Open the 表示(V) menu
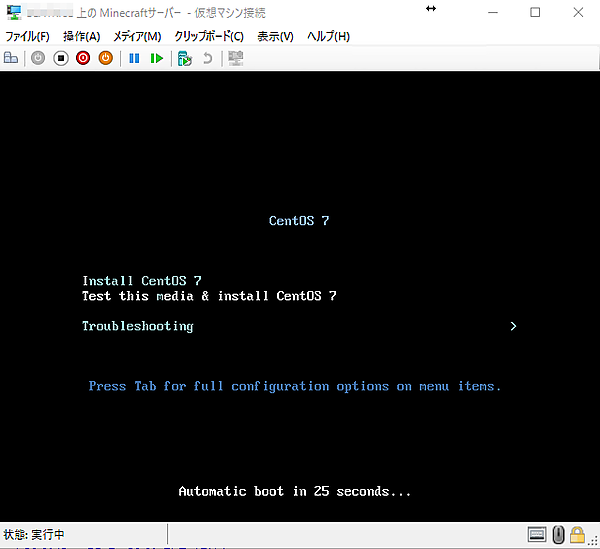This screenshot has width=600, height=549. [275, 36]
